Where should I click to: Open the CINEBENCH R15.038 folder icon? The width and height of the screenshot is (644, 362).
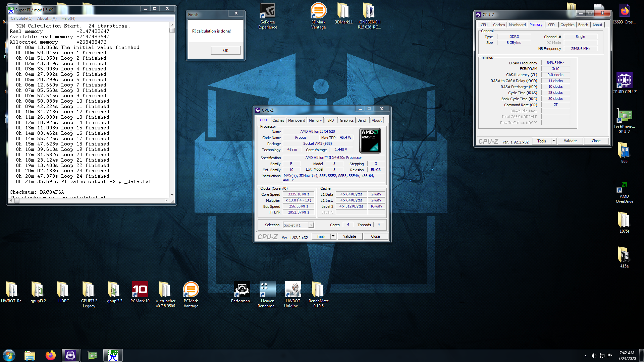[x=369, y=16]
